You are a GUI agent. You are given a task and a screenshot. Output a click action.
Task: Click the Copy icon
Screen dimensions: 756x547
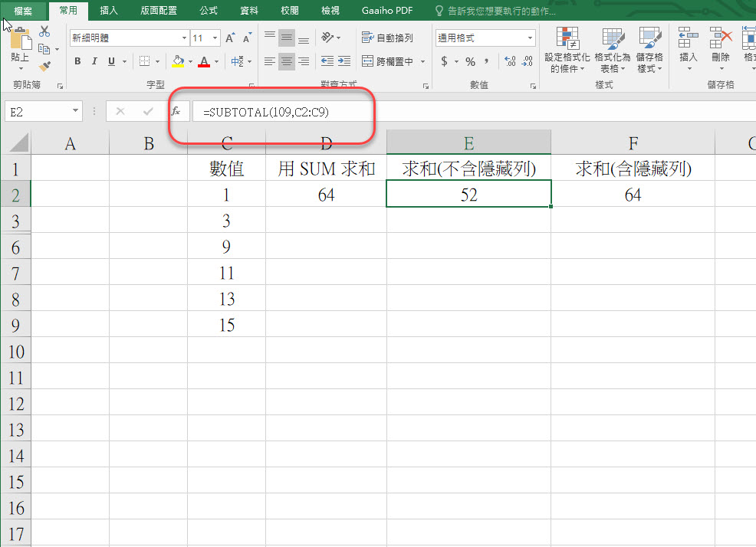tap(44, 49)
